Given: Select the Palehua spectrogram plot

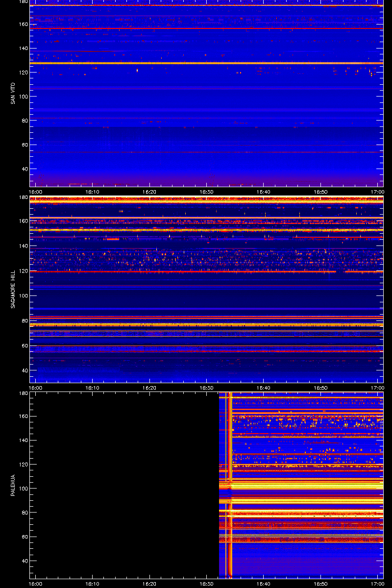Looking at the screenshot, I should [206, 485].
